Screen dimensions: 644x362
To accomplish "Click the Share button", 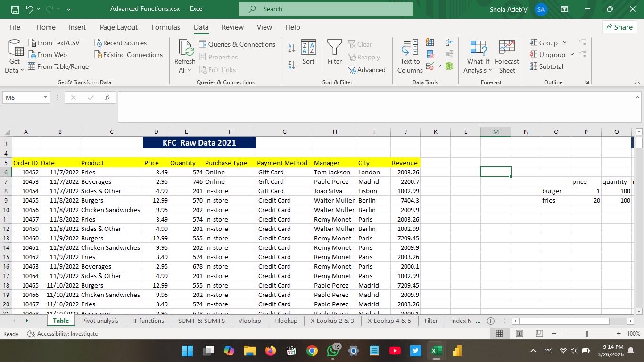I will coord(619,27).
